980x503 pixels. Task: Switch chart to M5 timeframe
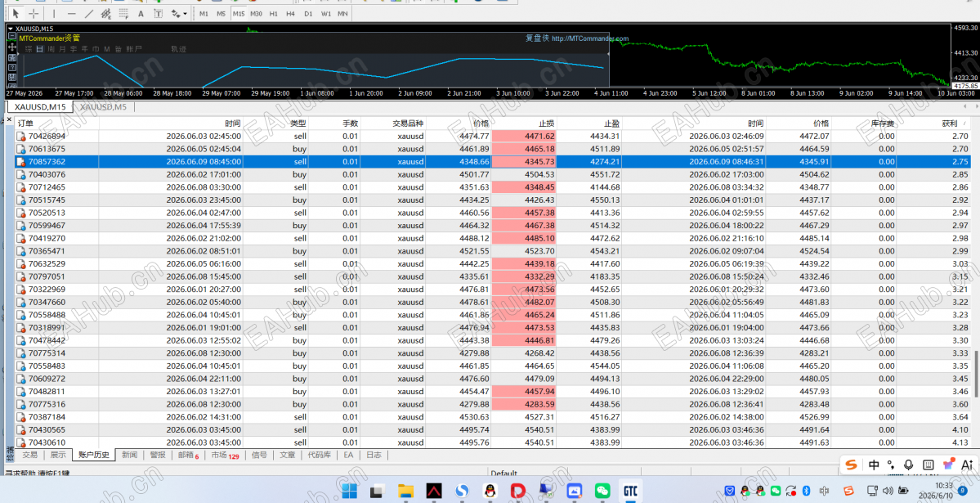[x=222, y=13]
